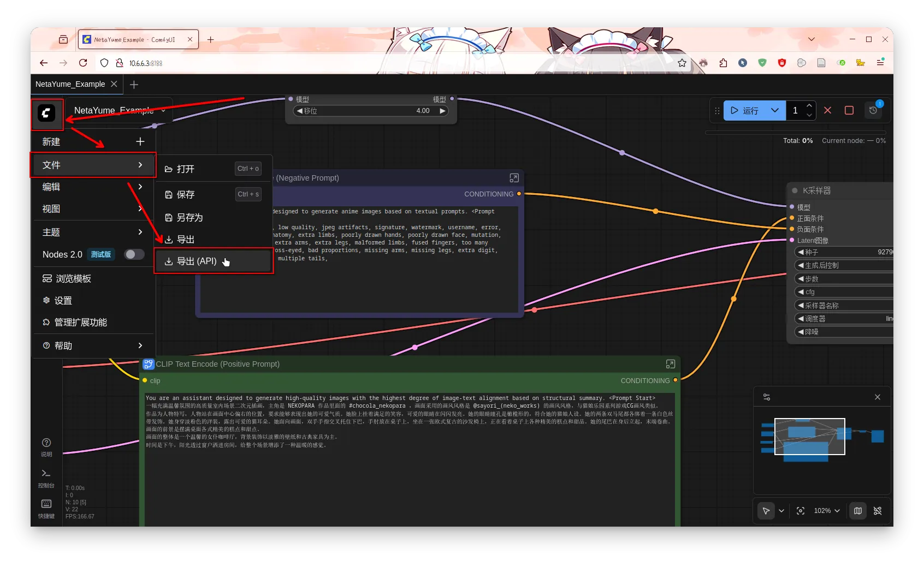Open the 102% zoom level dropdown
Screen dimensions: 924x561
click(x=826, y=511)
